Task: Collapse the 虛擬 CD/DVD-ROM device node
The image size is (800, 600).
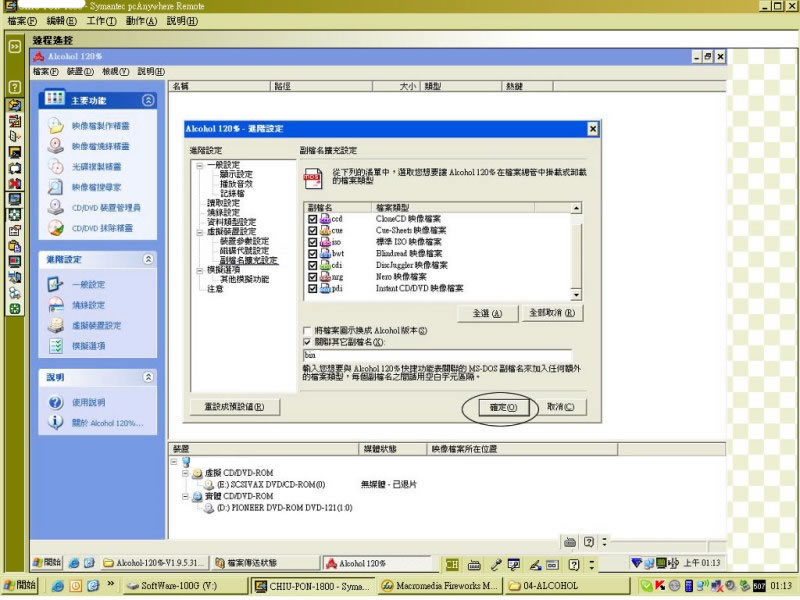Action: [186, 473]
